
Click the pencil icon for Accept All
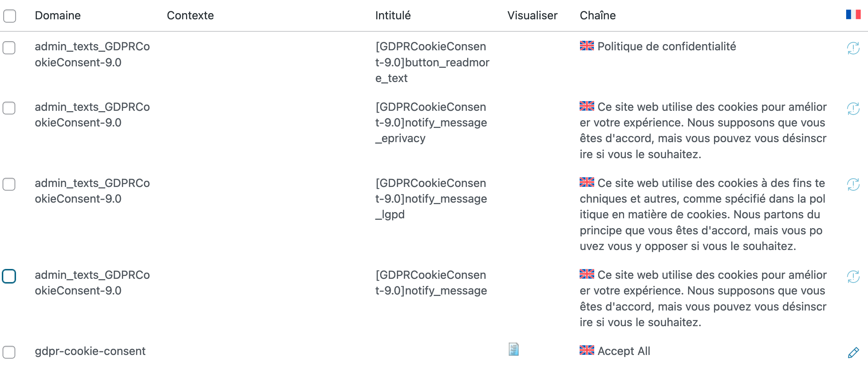click(853, 352)
